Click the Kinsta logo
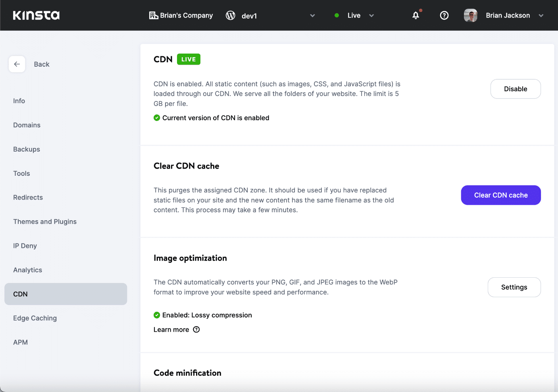The image size is (558, 392). pyautogui.click(x=36, y=15)
